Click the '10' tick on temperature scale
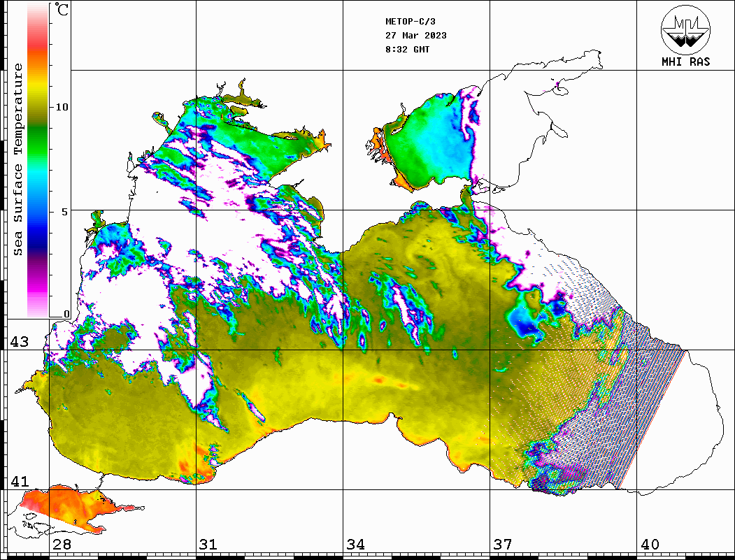 click(x=62, y=107)
